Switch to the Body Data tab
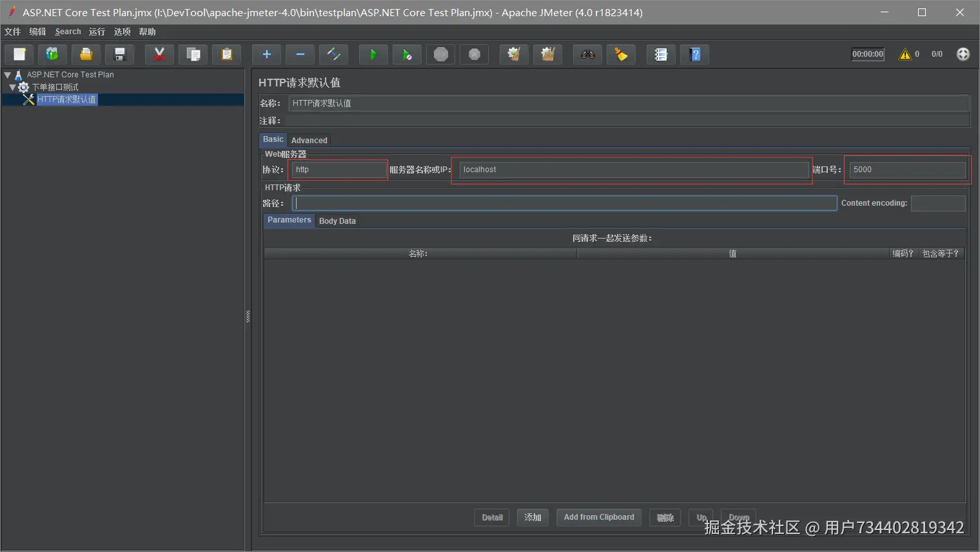 click(x=337, y=221)
